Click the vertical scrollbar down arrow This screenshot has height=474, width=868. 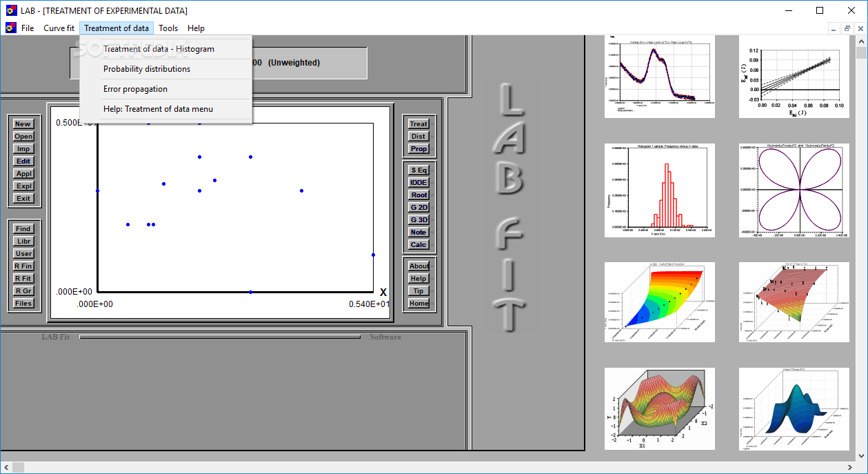[x=862, y=455]
